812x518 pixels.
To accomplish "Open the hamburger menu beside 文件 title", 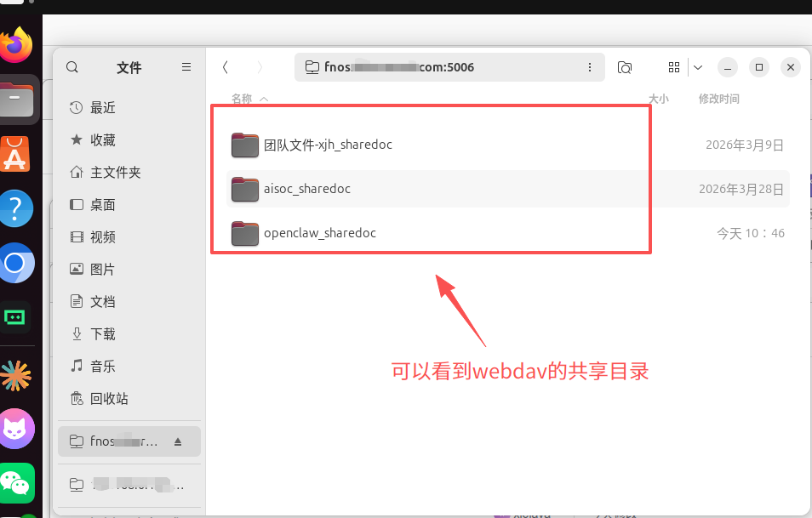I will 186,67.
